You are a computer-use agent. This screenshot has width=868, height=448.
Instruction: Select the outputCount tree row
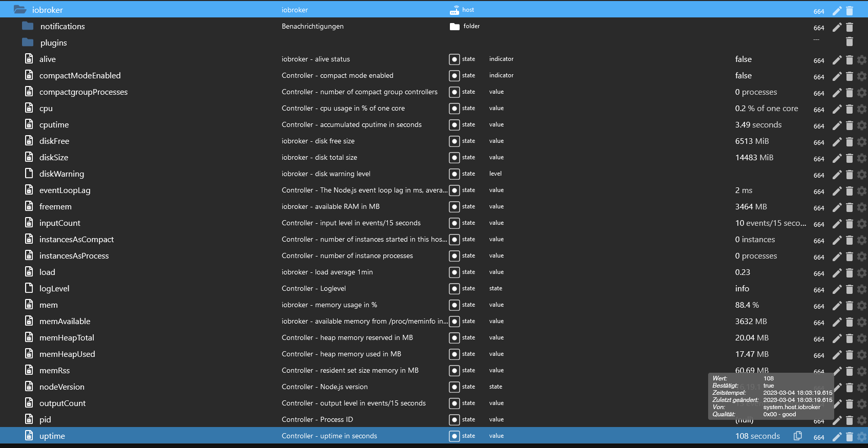[434, 403]
